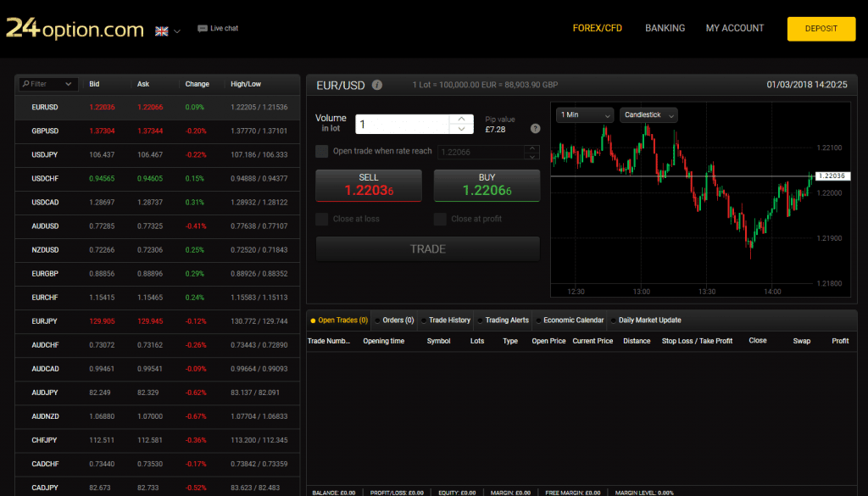Click the High/Low column header
Viewport: 868px width, 496px height.
(x=246, y=84)
